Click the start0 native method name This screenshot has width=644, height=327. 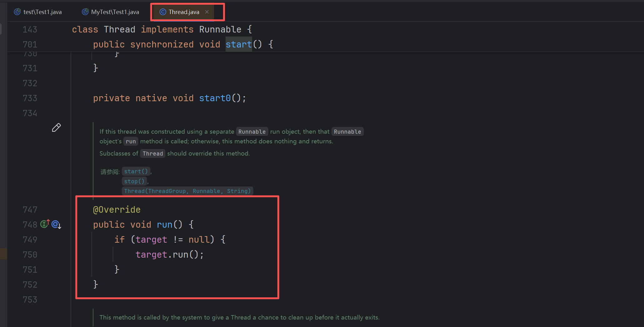(215, 98)
